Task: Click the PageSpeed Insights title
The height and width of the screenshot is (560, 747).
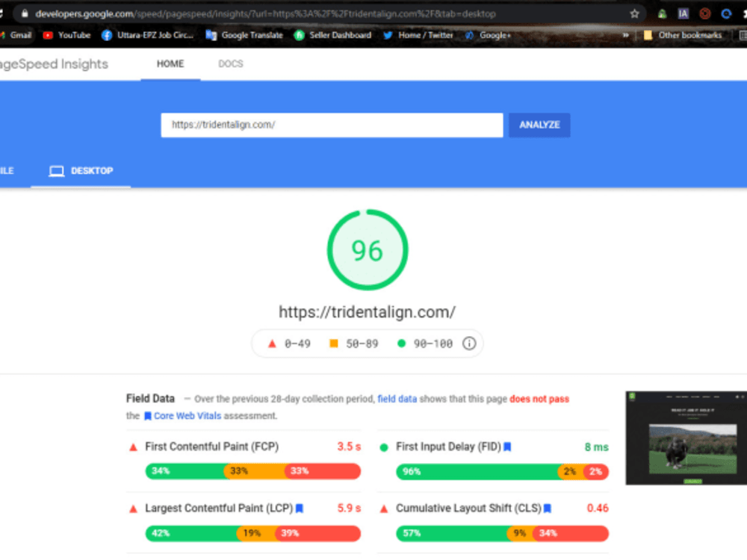Action: pos(53,63)
